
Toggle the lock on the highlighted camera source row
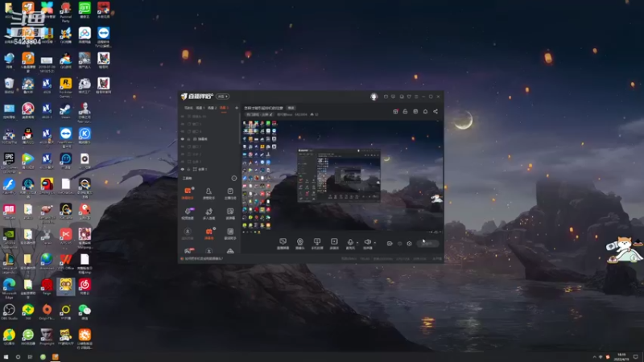pyautogui.click(x=189, y=139)
